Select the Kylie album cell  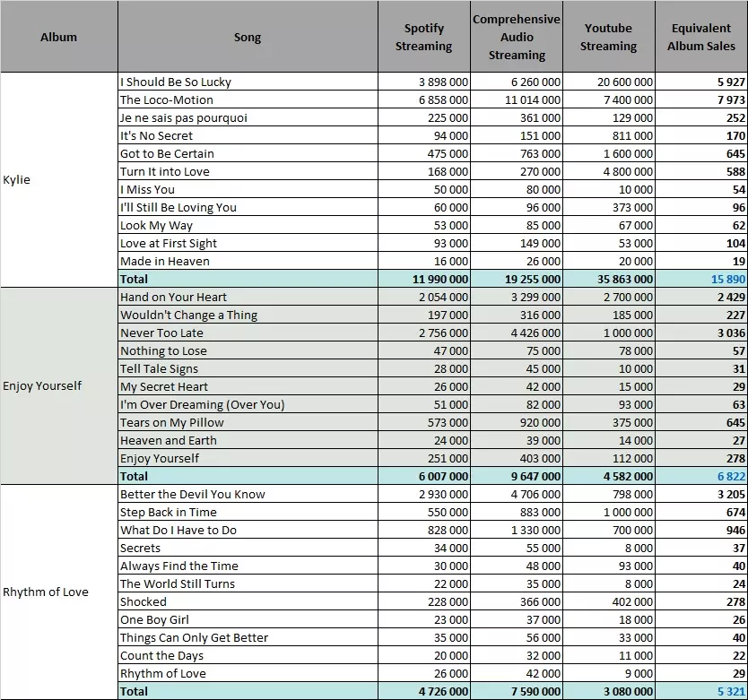(x=58, y=180)
